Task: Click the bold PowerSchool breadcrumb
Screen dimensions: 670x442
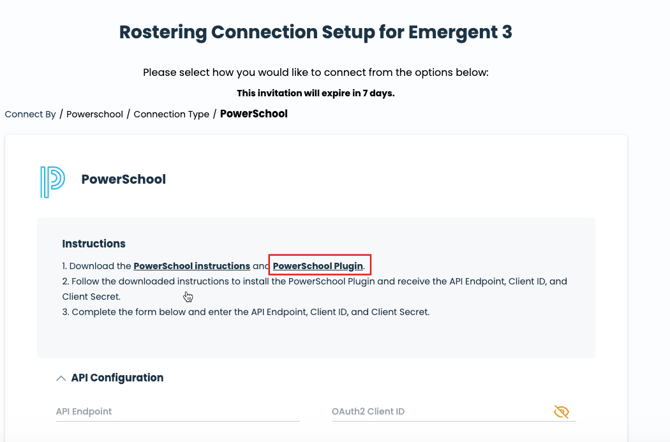Action: tap(254, 114)
